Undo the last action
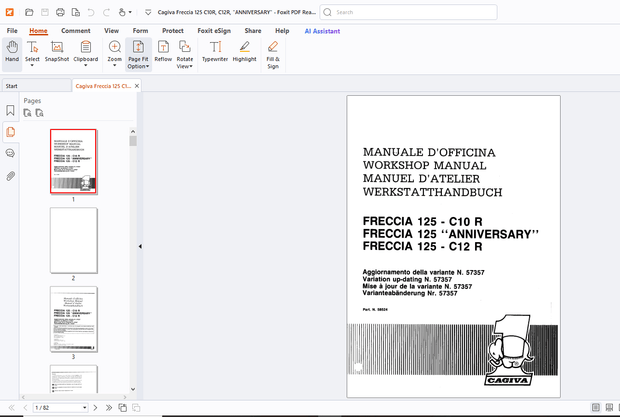Viewport: 620px width, 417px height. coord(91,12)
